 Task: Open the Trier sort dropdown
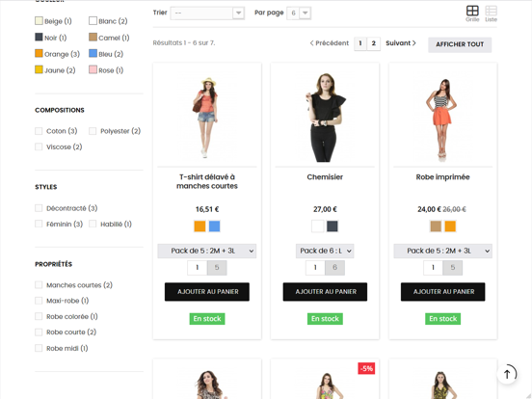[x=207, y=13]
